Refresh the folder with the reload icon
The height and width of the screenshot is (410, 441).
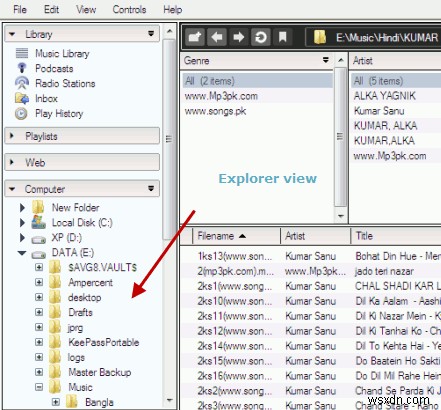[x=260, y=37]
